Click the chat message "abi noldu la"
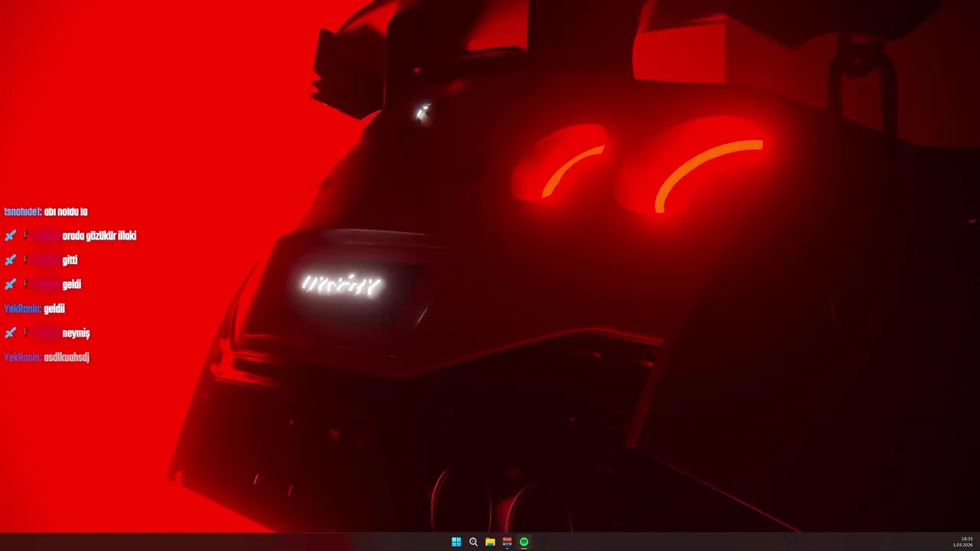980x551 pixels. [66, 212]
